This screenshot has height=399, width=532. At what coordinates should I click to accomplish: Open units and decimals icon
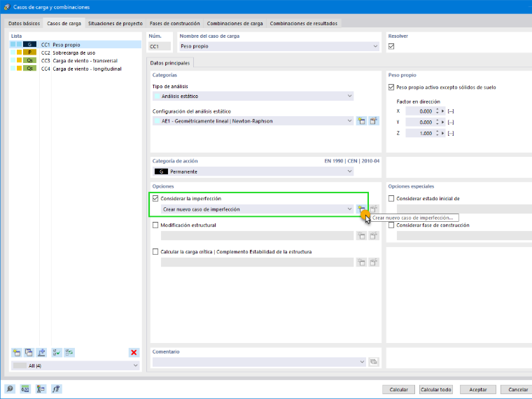click(x=25, y=388)
